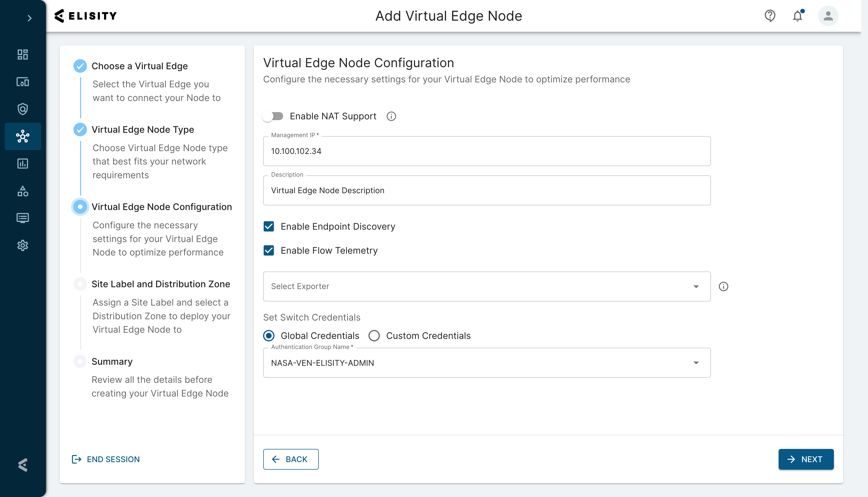Toggle the Enable NAT Support switch

(x=273, y=117)
